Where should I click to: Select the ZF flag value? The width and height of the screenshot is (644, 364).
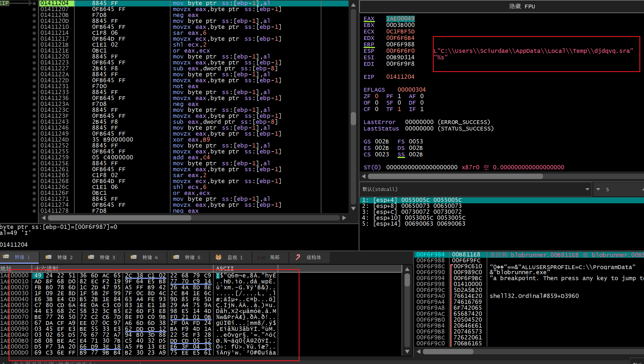tap(377, 96)
